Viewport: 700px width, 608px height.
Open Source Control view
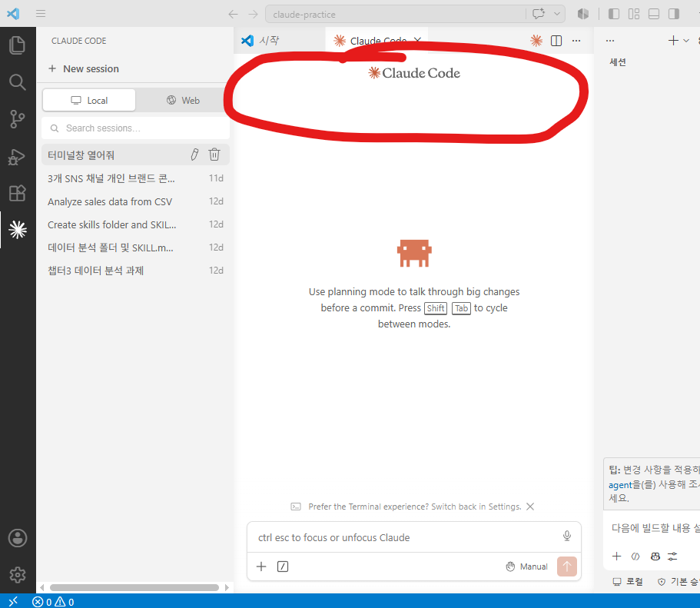(18, 119)
